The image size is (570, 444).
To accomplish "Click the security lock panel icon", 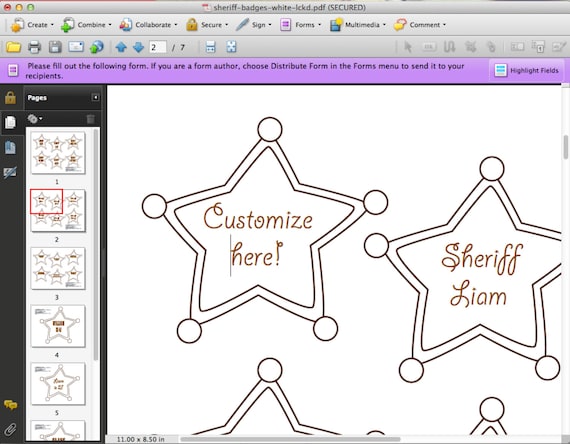I will point(11,97).
